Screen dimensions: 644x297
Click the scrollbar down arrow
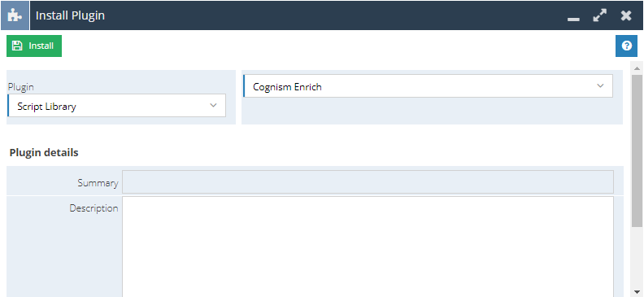637,292
